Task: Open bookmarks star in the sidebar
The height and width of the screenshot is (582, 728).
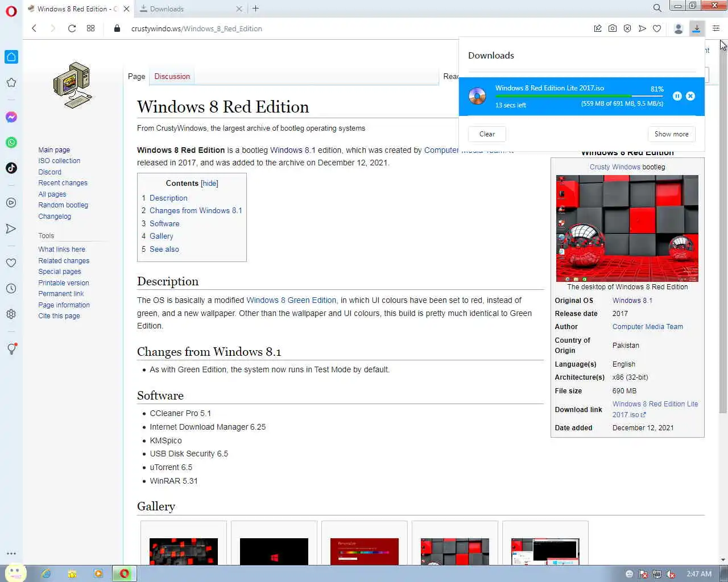Action: pyautogui.click(x=11, y=83)
